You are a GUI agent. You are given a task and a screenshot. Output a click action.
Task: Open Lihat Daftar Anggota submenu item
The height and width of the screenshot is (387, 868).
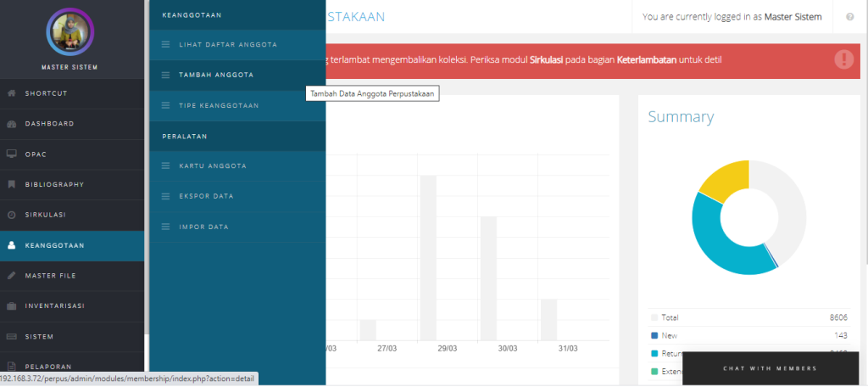227,44
